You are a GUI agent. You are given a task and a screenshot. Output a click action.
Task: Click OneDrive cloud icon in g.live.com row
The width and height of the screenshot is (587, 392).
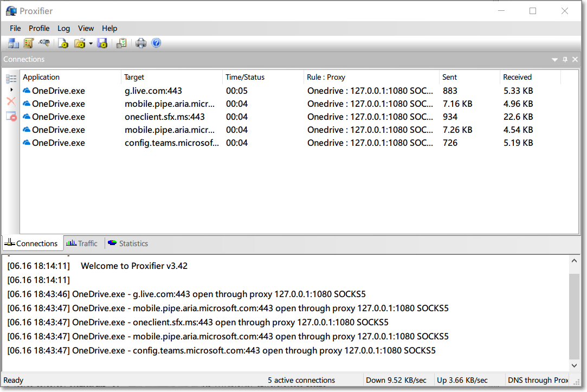(27, 90)
